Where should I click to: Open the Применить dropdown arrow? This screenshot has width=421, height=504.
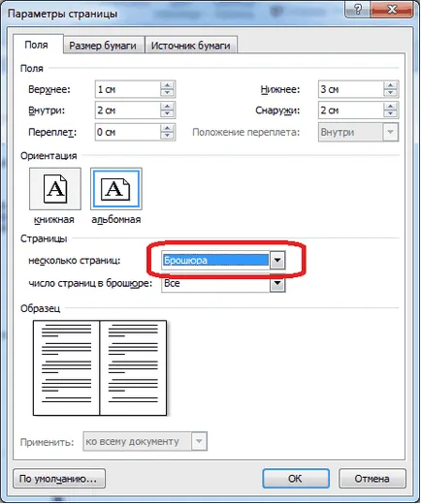(x=199, y=441)
